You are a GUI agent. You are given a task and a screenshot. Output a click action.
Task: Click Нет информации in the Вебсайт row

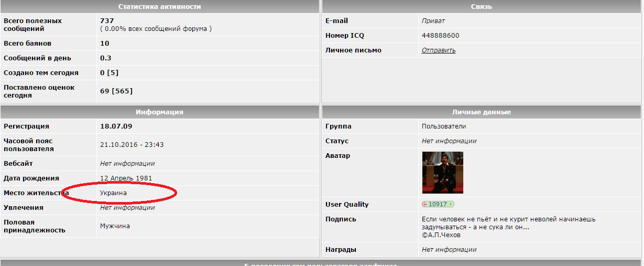click(x=127, y=164)
